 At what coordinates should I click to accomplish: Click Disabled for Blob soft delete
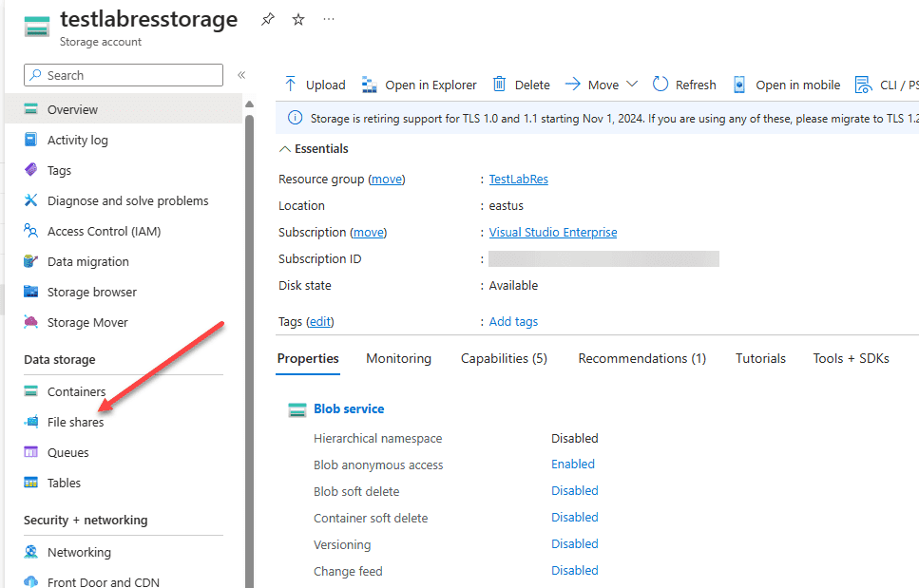575,491
